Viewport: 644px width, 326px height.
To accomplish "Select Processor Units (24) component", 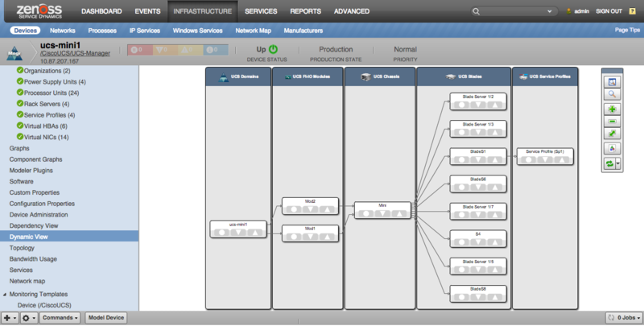I will (52, 93).
